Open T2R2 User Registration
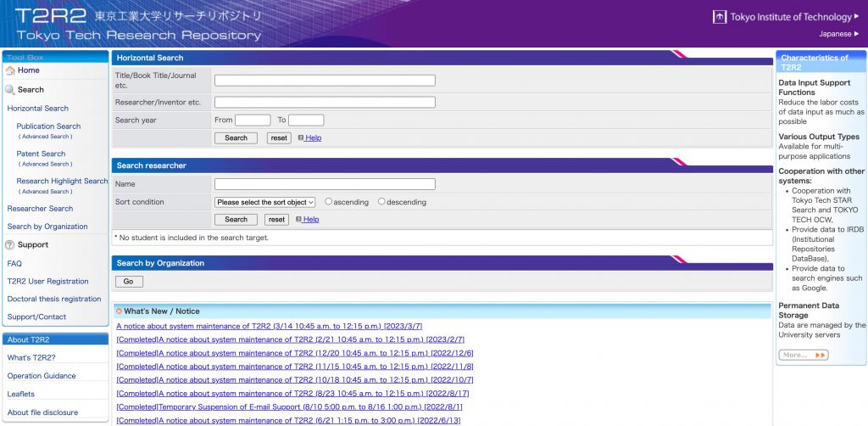The height and width of the screenshot is (426, 868). 47,282
